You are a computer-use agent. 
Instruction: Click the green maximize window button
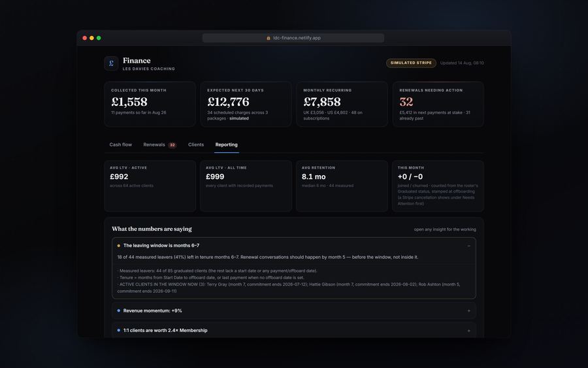pos(99,38)
